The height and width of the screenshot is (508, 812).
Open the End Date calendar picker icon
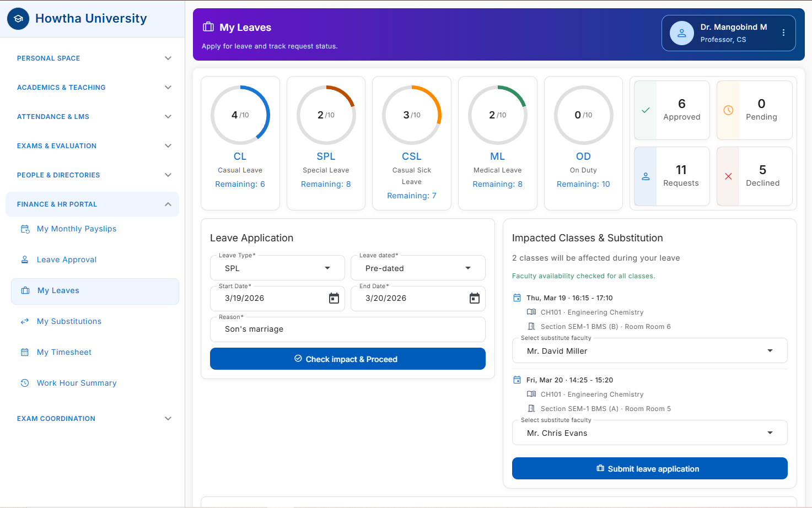pos(474,298)
